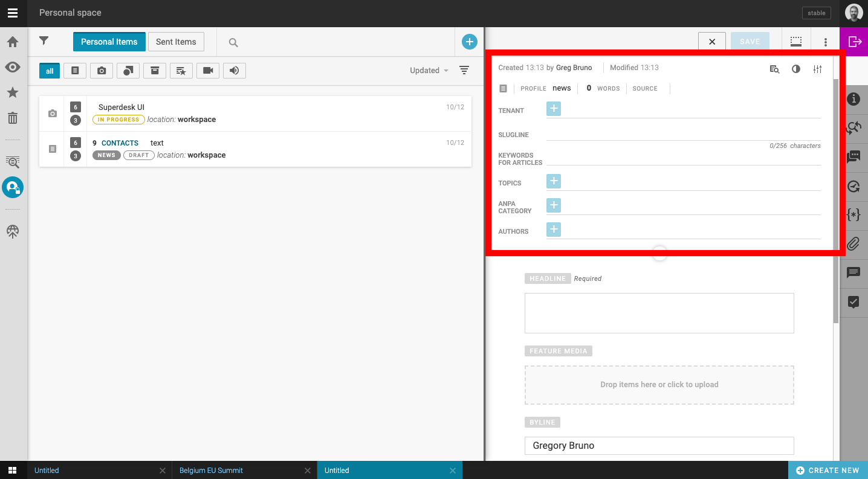Open the user avatar menu
Image resolution: width=868 pixels, height=479 pixels.
854,13
